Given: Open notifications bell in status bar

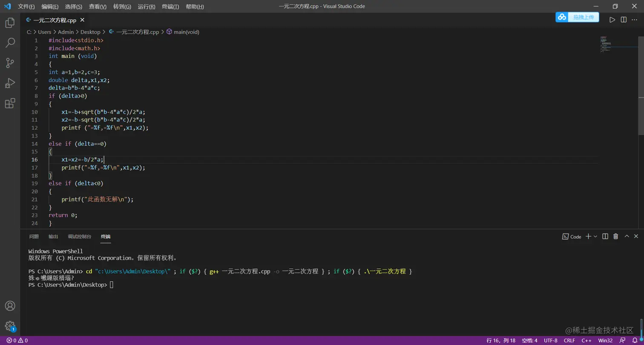Looking at the screenshot, I should (635, 340).
